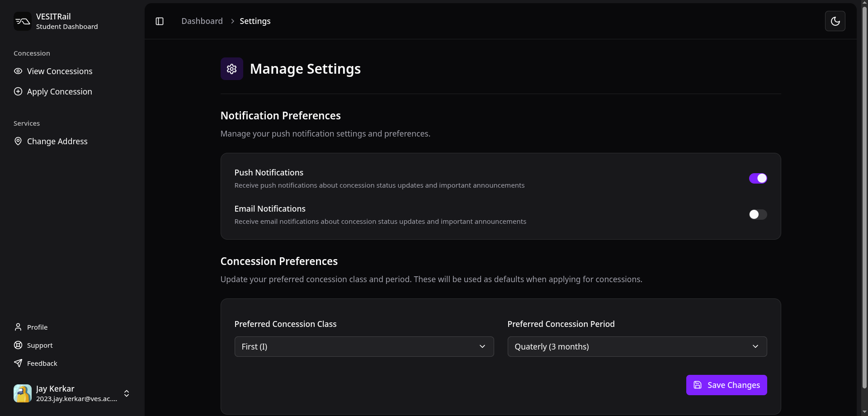Open the Preferred Concession Class dropdown
Image resolution: width=868 pixels, height=416 pixels.
coord(364,346)
